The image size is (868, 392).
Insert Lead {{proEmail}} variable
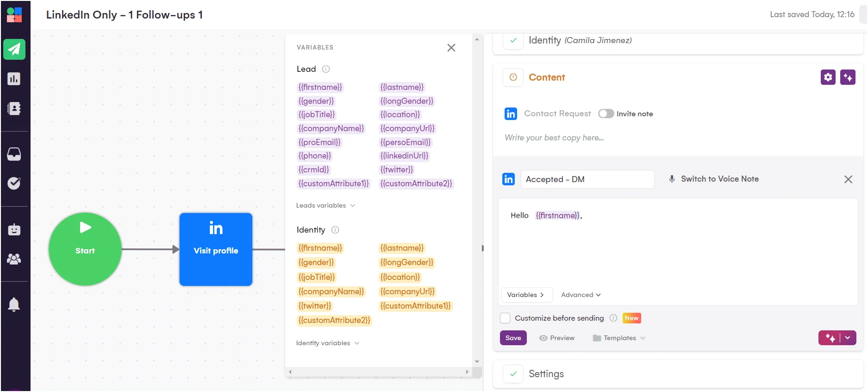coord(319,142)
